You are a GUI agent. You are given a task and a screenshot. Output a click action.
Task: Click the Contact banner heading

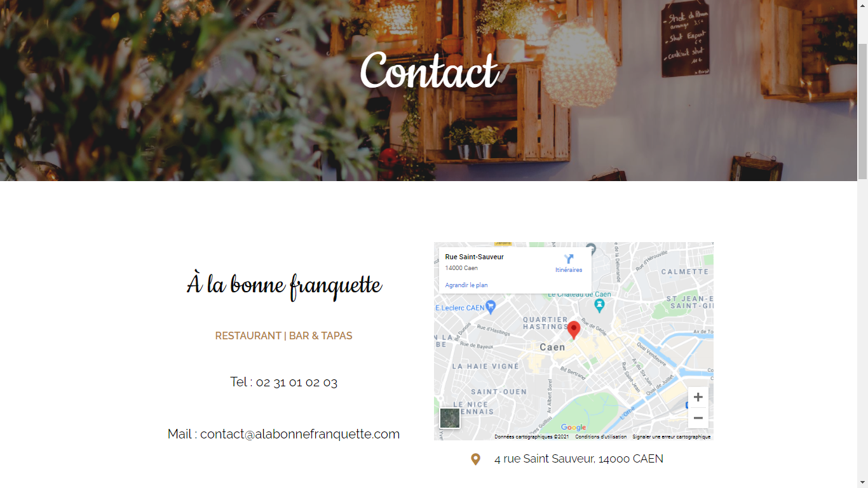[x=429, y=70]
